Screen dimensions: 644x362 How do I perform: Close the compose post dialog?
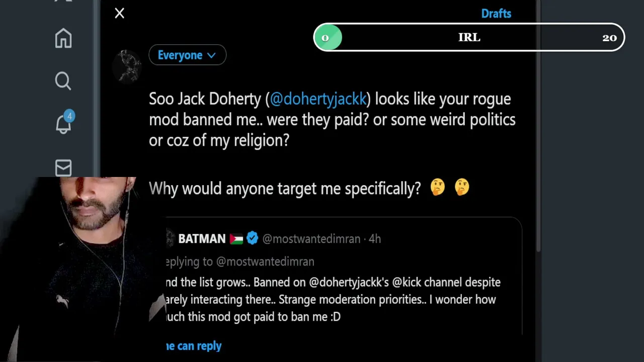pyautogui.click(x=119, y=13)
